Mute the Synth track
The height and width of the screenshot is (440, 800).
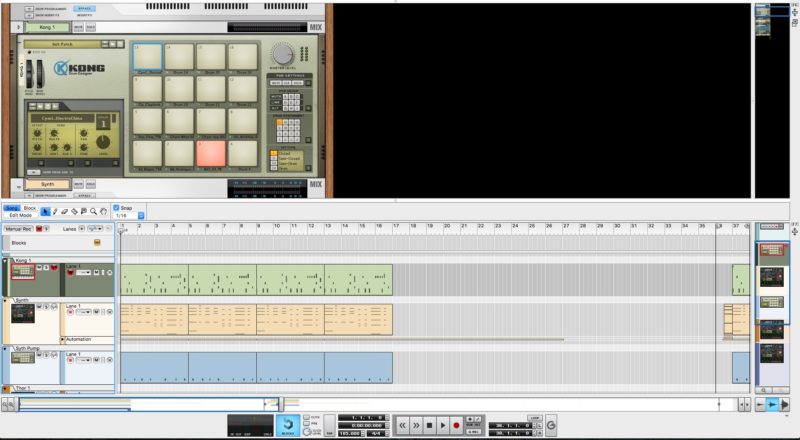39,306
